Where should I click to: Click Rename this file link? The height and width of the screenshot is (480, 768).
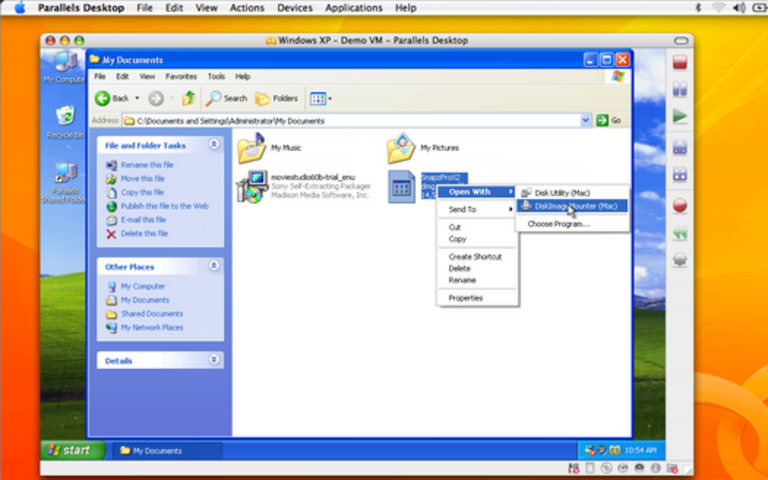pyautogui.click(x=147, y=165)
